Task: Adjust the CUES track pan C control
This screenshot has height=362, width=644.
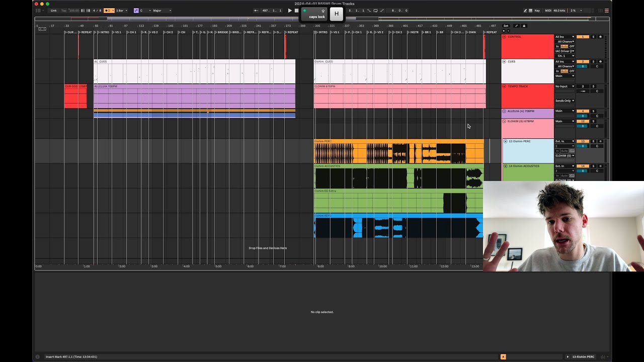Action: 597,66
